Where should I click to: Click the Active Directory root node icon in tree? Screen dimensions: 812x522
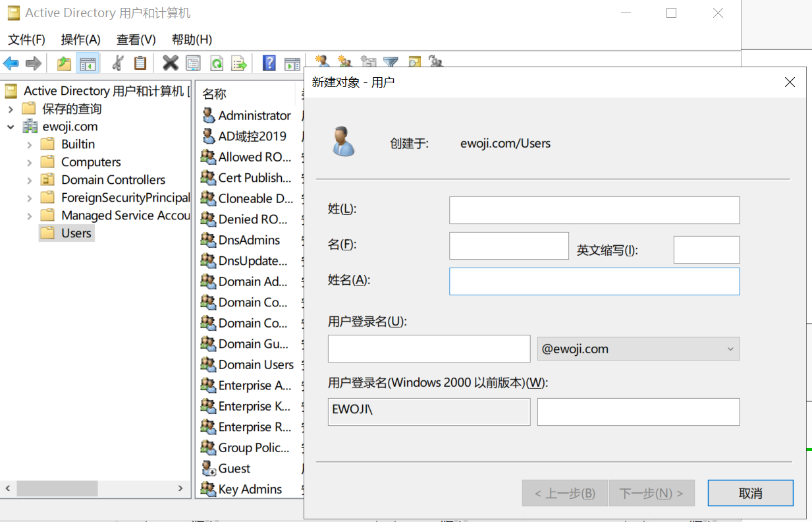[11, 91]
